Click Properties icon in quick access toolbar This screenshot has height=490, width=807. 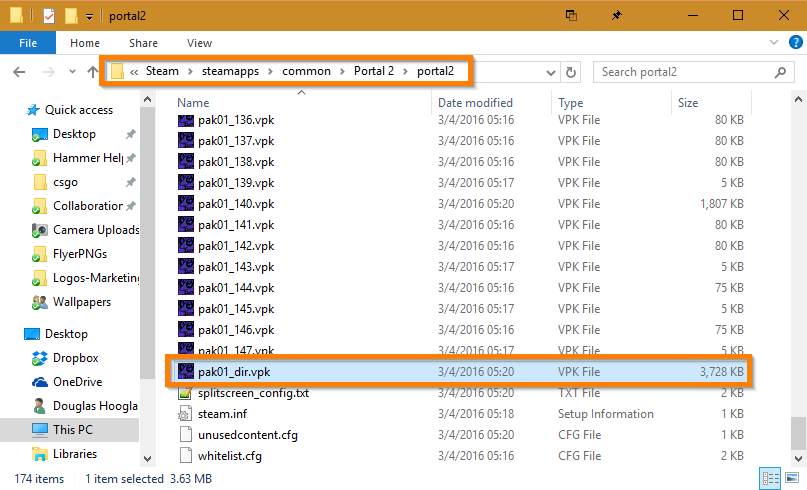pyautogui.click(x=49, y=16)
